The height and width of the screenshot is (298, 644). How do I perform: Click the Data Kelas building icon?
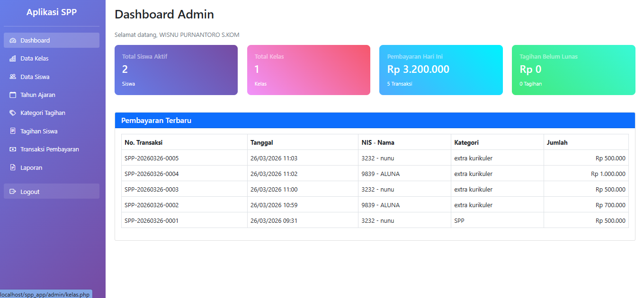13,59
